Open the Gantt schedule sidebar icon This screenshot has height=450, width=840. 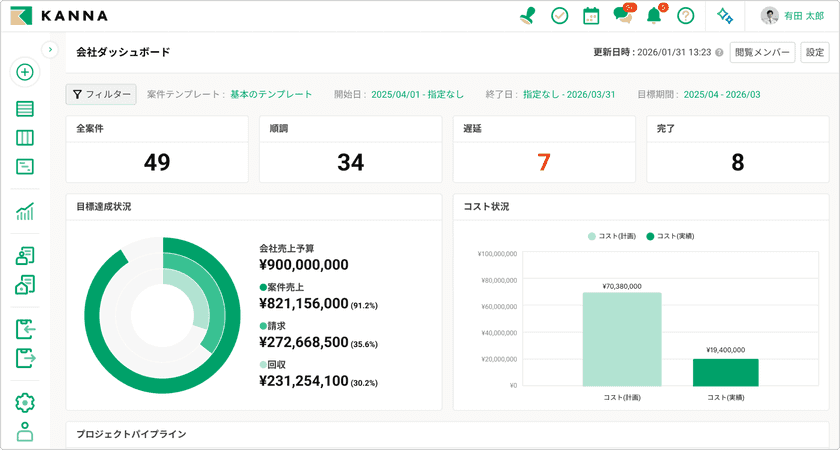pos(25,167)
